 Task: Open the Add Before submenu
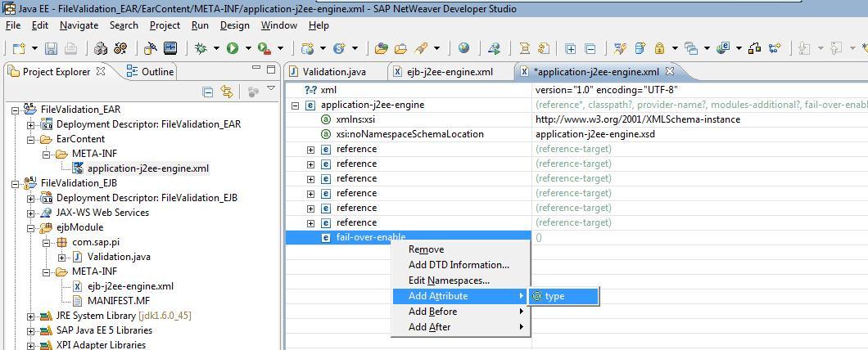coord(460,312)
